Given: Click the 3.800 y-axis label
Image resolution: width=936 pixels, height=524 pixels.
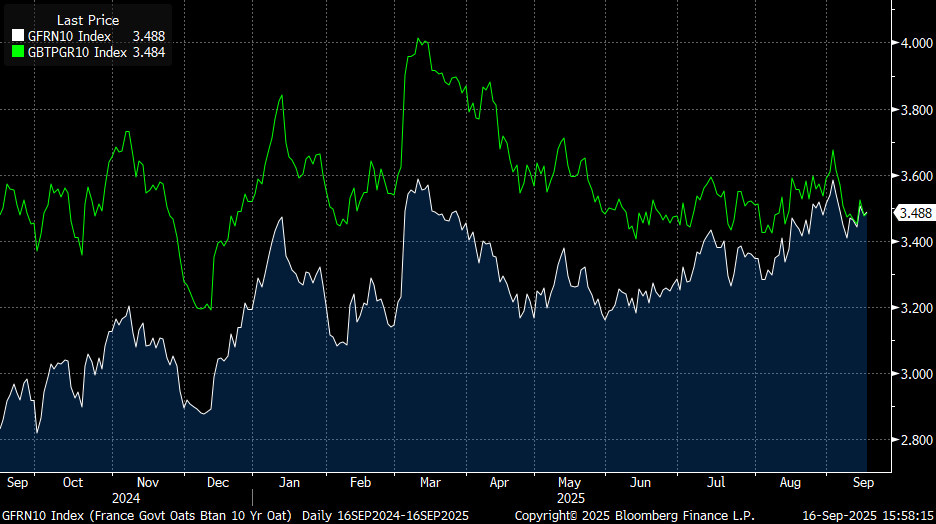Looking at the screenshot, I should [915, 110].
